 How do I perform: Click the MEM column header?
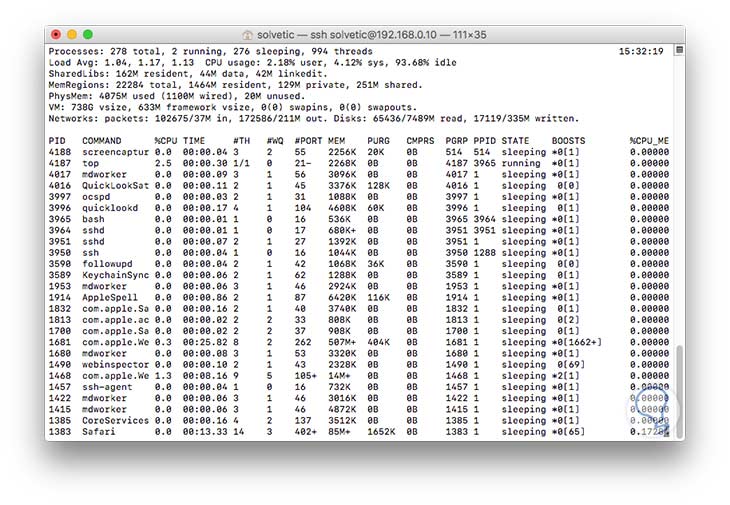(336, 141)
